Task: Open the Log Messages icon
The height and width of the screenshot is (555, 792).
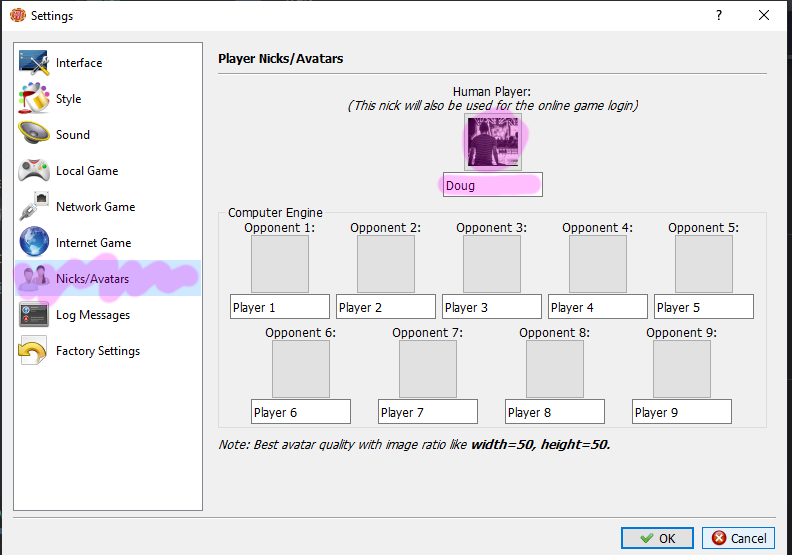Action: tap(34, 315)
